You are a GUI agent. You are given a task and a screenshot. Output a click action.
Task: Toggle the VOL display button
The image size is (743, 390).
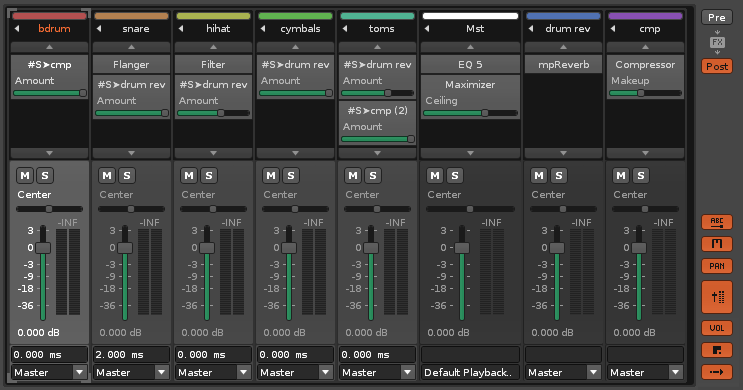717,328
